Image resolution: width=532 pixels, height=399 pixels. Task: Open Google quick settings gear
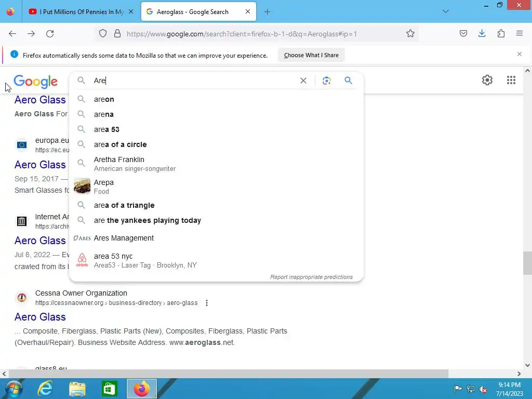coord(487,80)
